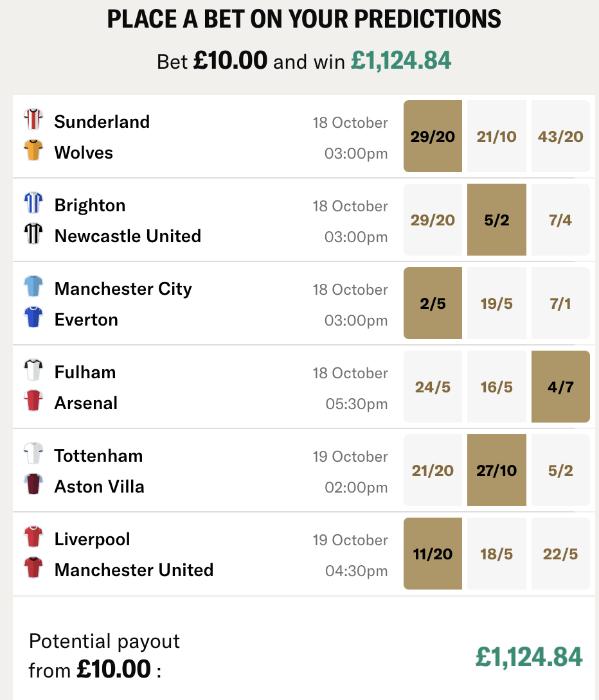Click the potential payout amount £1,124.84
The image size is (599, 700).
(529, 656)
